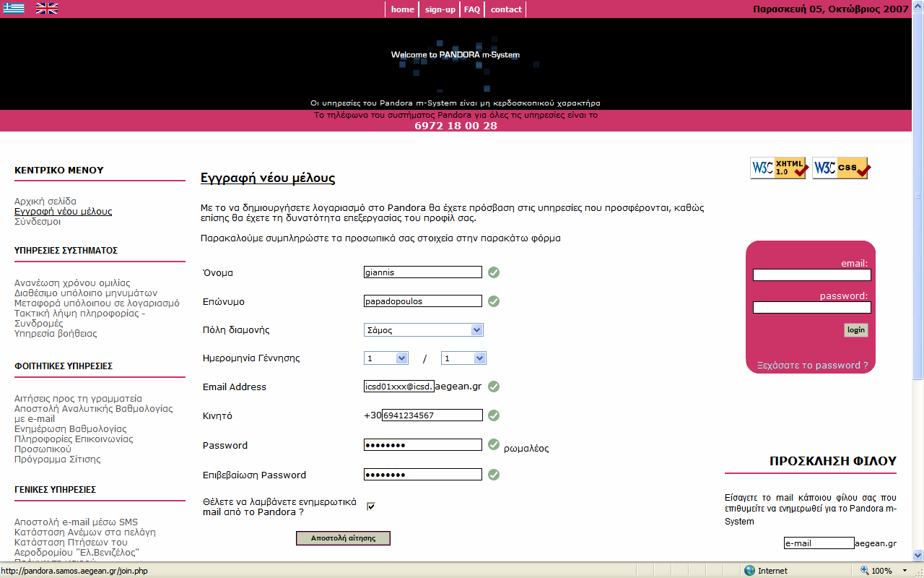Open Πληροφορίες Επικοινωνίας Προσωπικού link
Viewport: 924px width, 578px height.
coord(74,444)
